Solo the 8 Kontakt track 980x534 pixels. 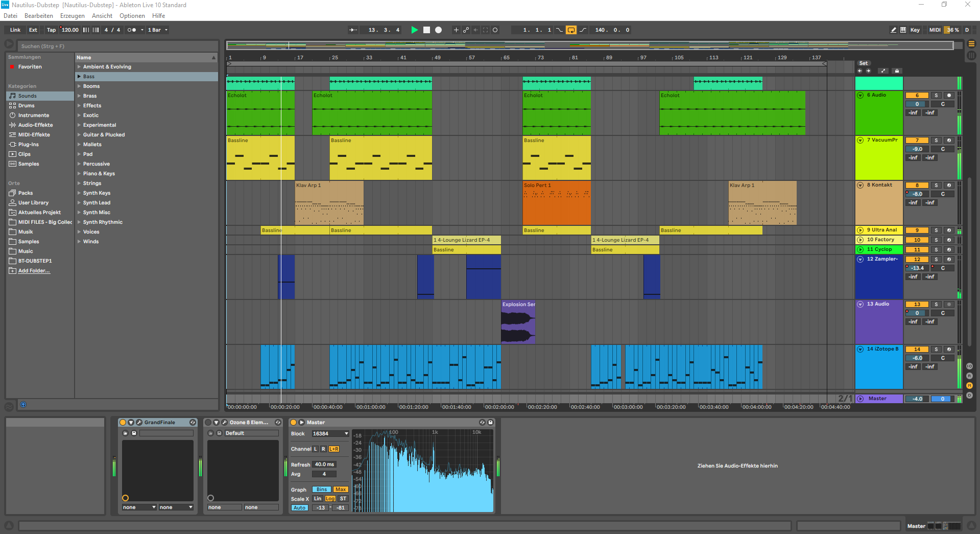coord(936,185)
